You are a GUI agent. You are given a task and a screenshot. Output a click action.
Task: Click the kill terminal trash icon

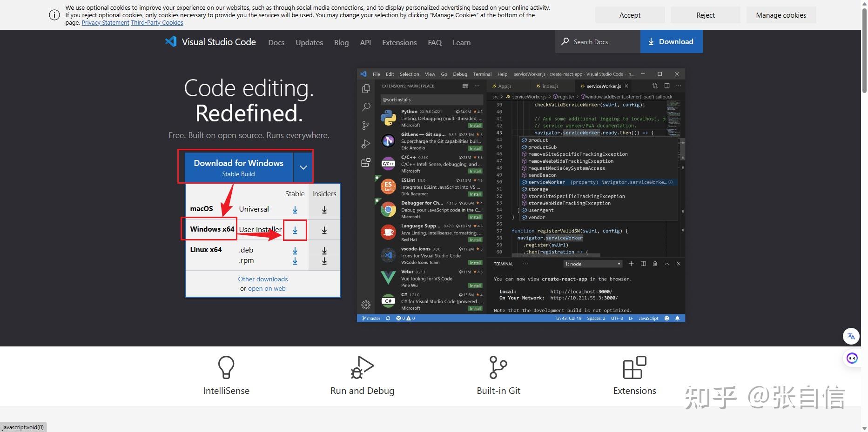point(655,264)
